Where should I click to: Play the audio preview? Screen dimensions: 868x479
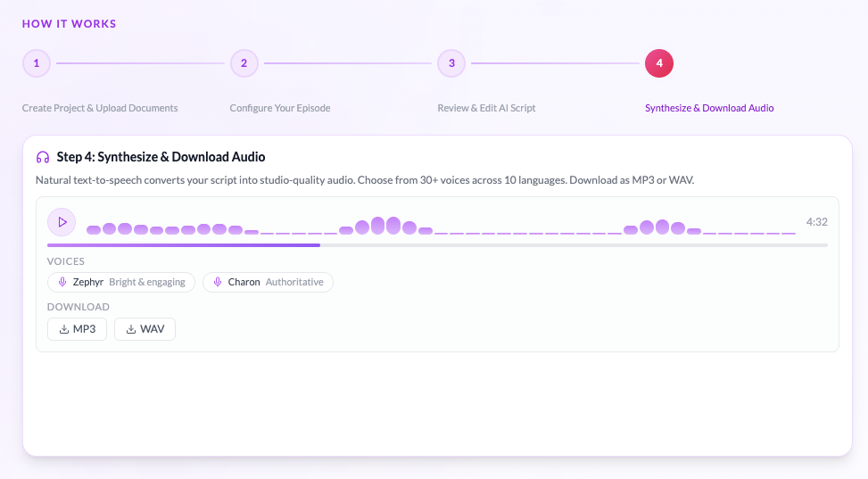(62, 222)
